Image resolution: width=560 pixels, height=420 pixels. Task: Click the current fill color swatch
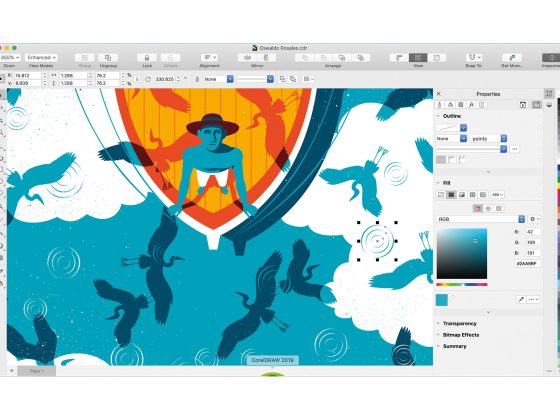[x=442, y=300]
